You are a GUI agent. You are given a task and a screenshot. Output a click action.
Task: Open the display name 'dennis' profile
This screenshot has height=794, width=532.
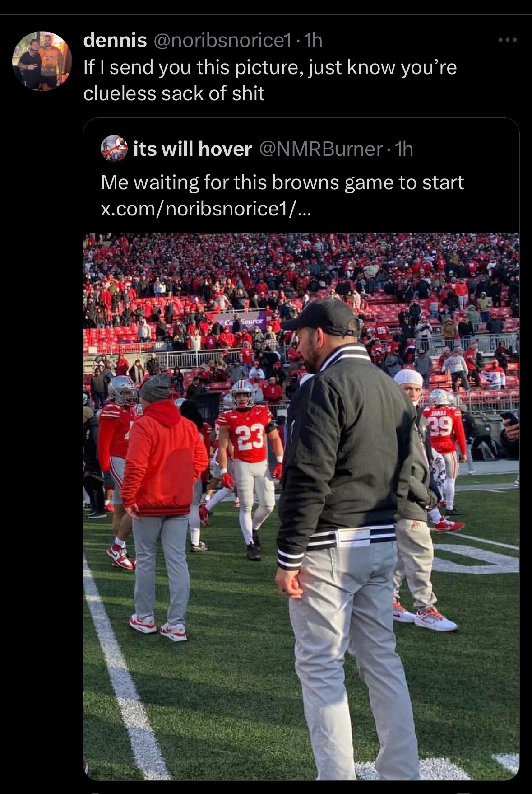[x=115, y=41]
